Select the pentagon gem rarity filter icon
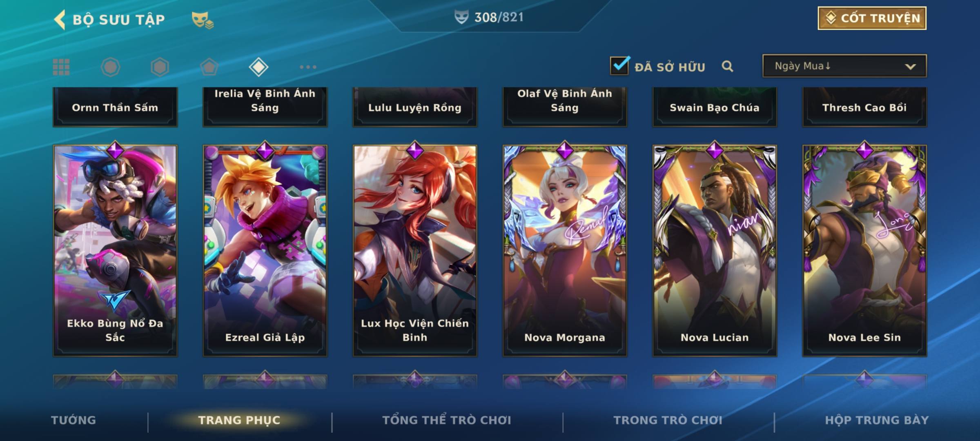This screenshot has width=980, height=441. pos(209,67)
